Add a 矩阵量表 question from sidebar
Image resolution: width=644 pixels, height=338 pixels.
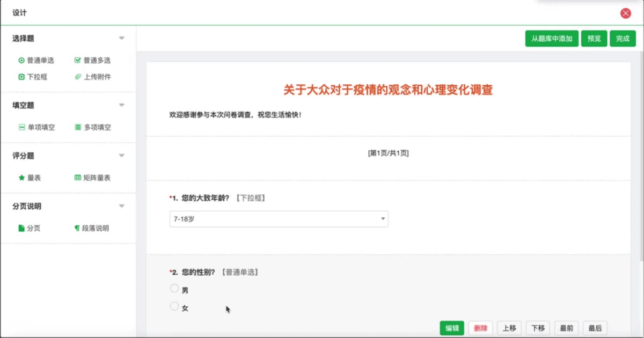(x=92, y=178)
